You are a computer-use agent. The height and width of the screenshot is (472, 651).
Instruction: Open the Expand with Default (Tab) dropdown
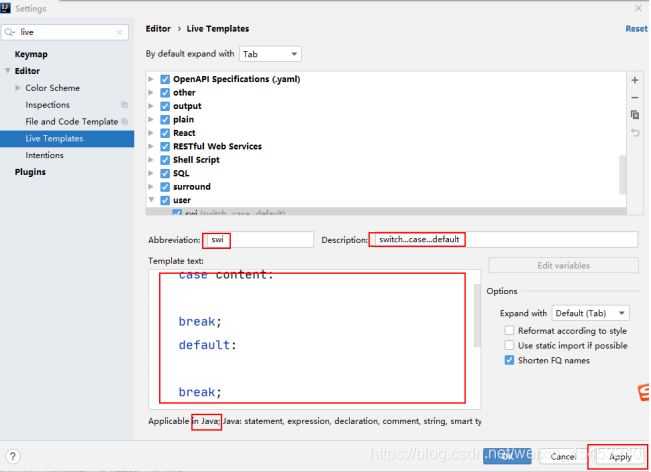[x=590, y=313]
